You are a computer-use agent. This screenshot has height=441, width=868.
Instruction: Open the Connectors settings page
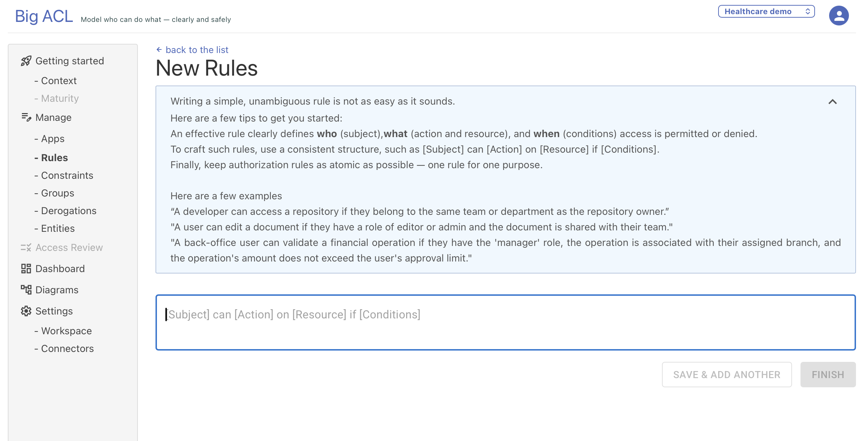click(x=67, y=349)
